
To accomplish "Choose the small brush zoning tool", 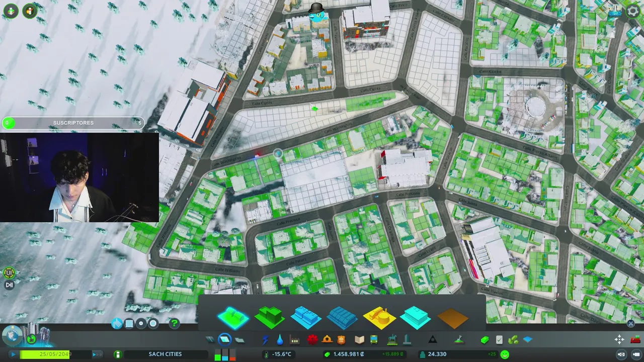I will 141,324.
